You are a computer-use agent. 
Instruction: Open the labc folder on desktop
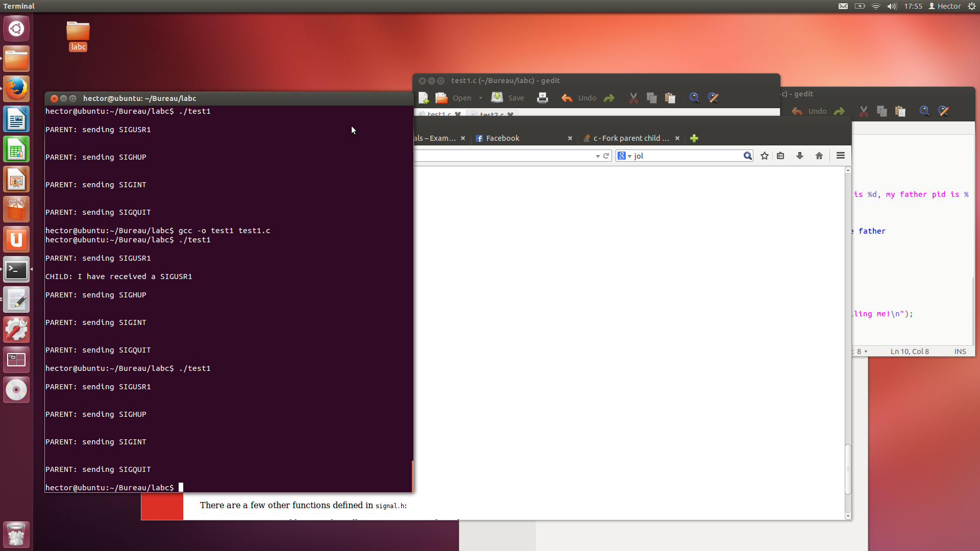(x=78, y=36)
